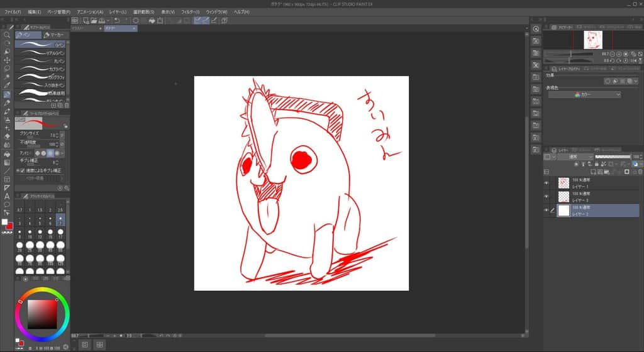The image size is (644, 352).
Task: Click the Undo arrow in command bar
Action: (x=116, y=21)
